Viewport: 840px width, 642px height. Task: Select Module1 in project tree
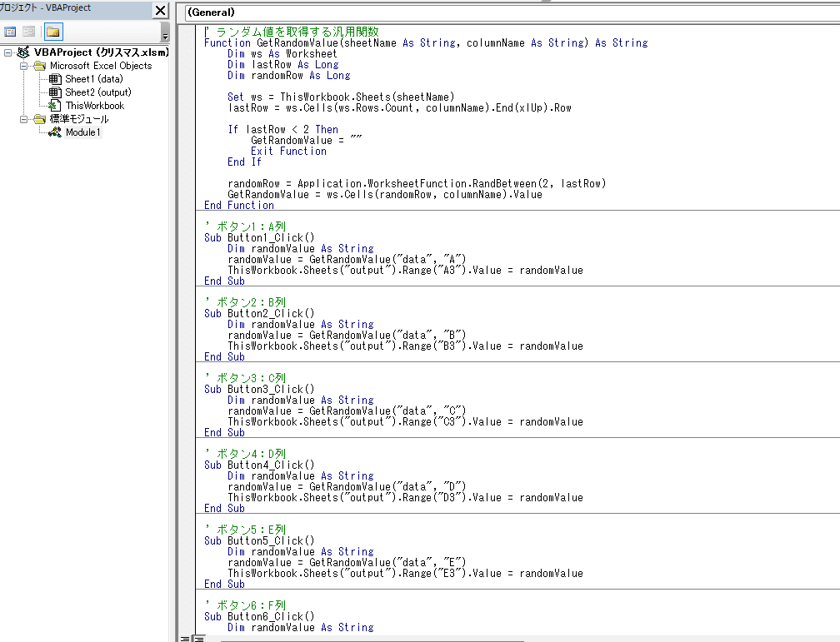point(82,132)
